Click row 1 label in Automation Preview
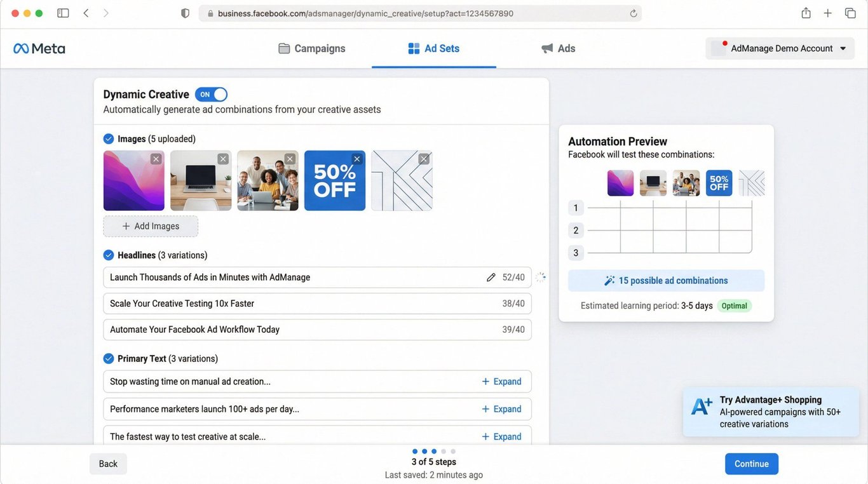The image size is (868, 484). (x=576, y=208)
